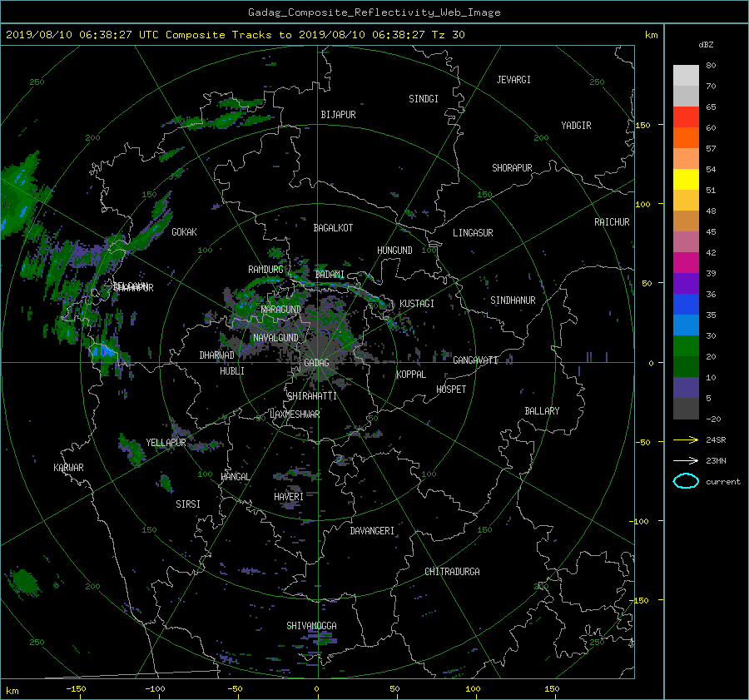
Task: Click the KUSTAGI city label
Action: [x=417, y=304]
